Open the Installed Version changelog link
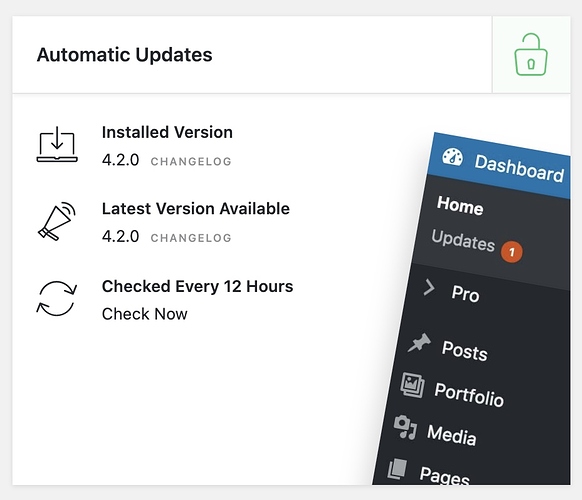 (x=191, y=161)
